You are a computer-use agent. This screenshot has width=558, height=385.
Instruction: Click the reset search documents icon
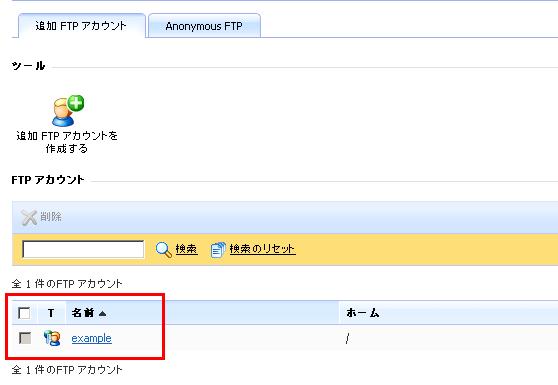point(218,249)
